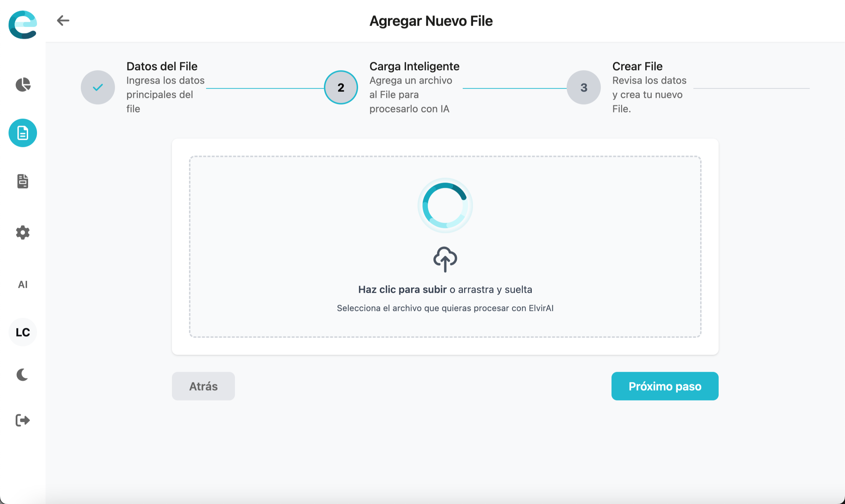Go back using the top arrow icon
Viewport: 845px width, 504px height.
(63, 21)
